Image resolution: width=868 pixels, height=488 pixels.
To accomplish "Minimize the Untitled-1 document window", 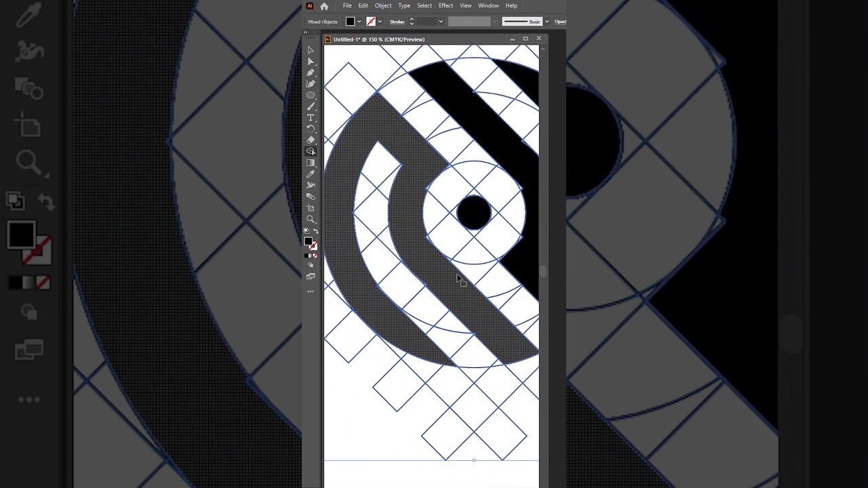I will pyautogui.click(x=513, y=39).
